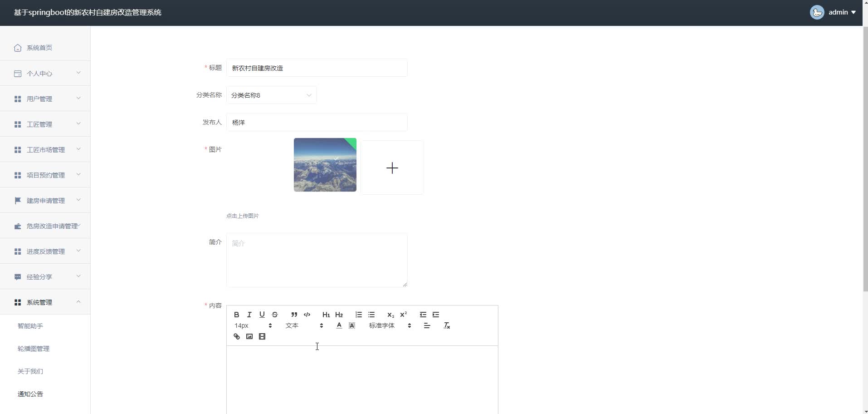868x414 pixels.
Task: Expand the 建房申请管理 menu
Action: (x=45, y=200)
